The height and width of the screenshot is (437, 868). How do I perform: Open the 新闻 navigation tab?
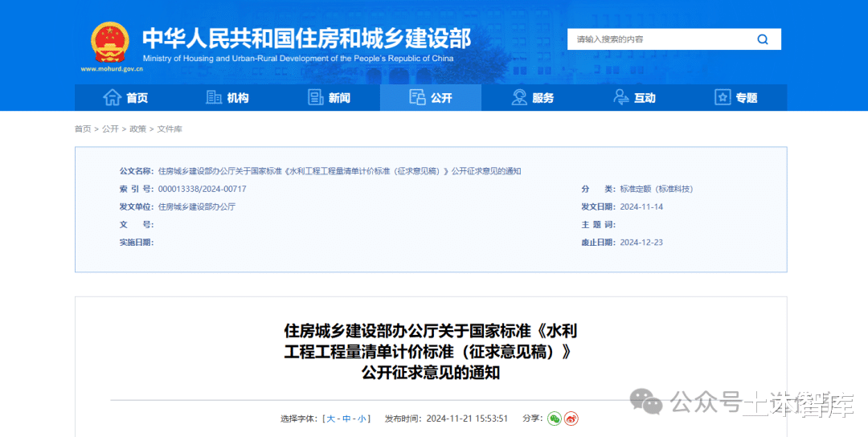[329, 98]
